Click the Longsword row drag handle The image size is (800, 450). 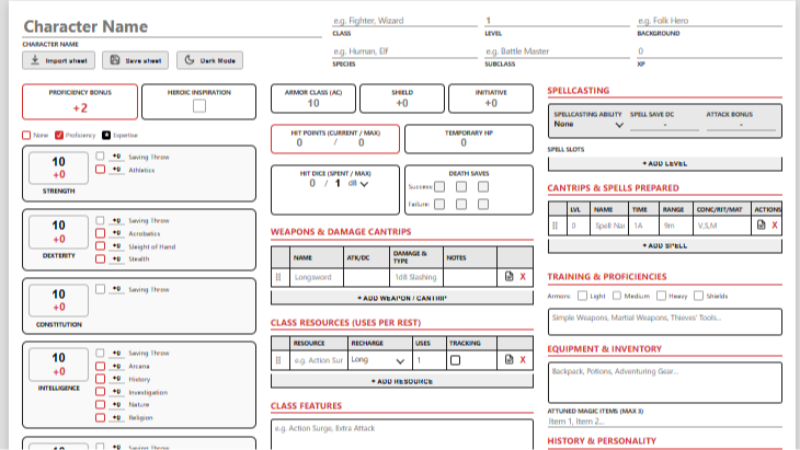tap(279, 277)
